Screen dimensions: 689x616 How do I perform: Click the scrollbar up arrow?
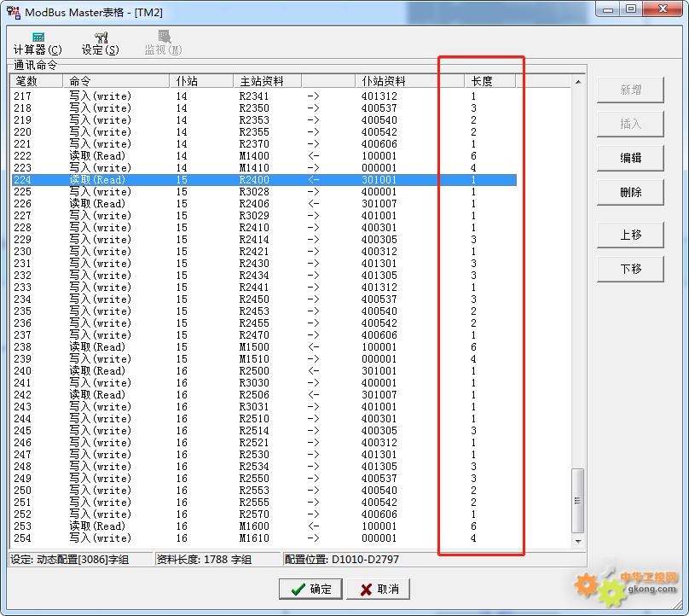click(578, 82)
